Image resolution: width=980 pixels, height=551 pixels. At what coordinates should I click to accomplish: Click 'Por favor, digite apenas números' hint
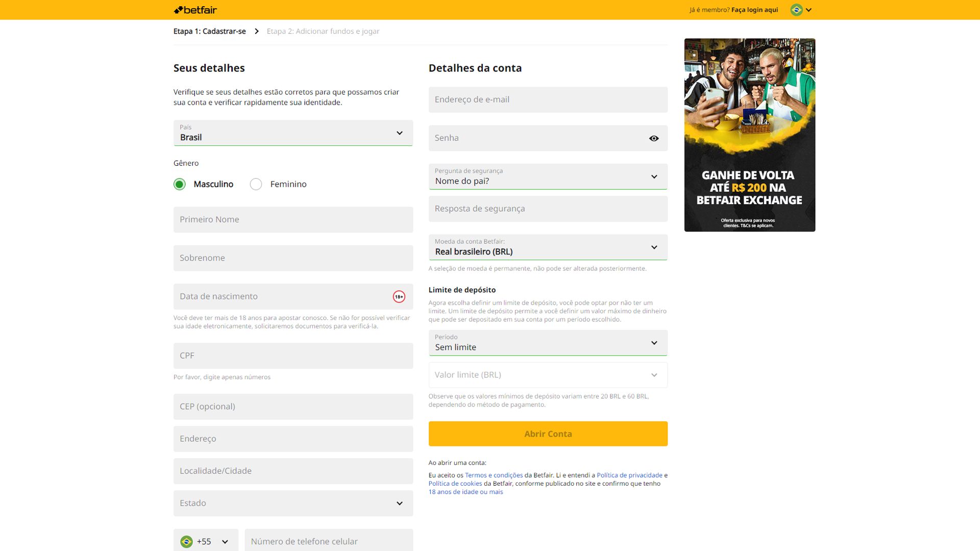[222, 377]
